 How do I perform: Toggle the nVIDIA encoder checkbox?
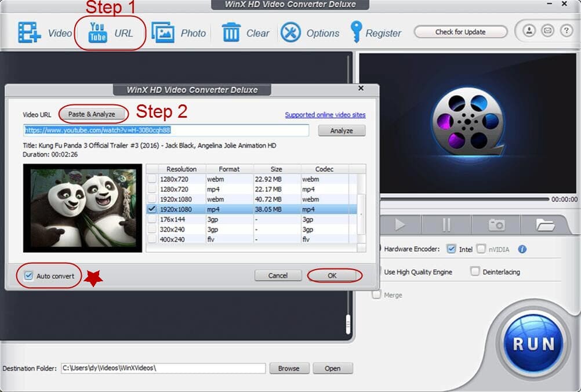point(481,249)
